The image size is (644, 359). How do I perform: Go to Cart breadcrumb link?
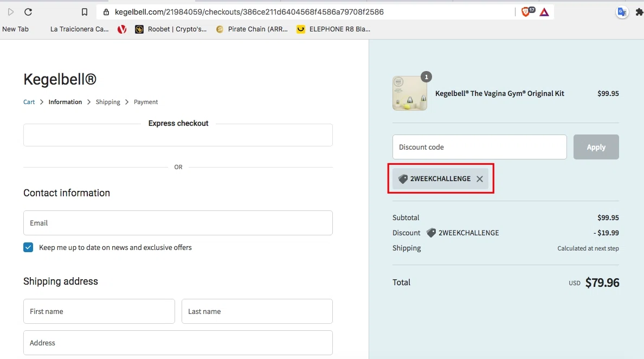(x=29, y=102)
